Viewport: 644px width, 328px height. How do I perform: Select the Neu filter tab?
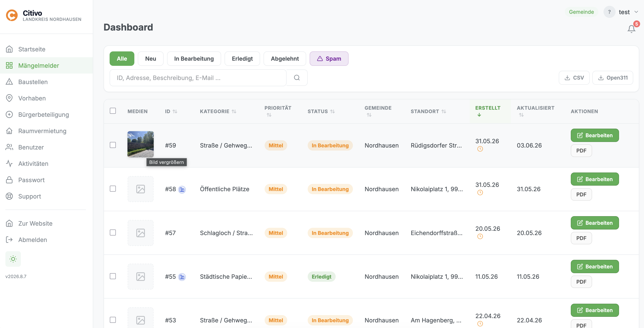click(x=151, y=59)
